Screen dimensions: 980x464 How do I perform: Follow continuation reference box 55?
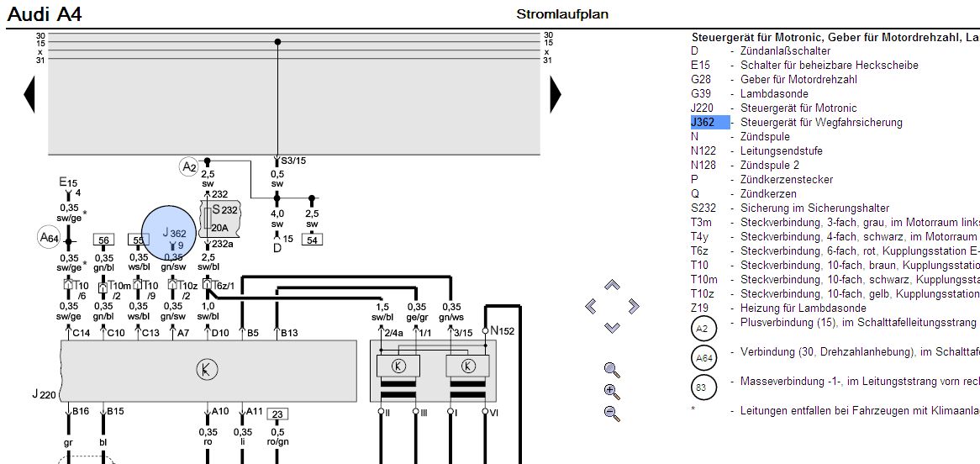coord(138,240)
